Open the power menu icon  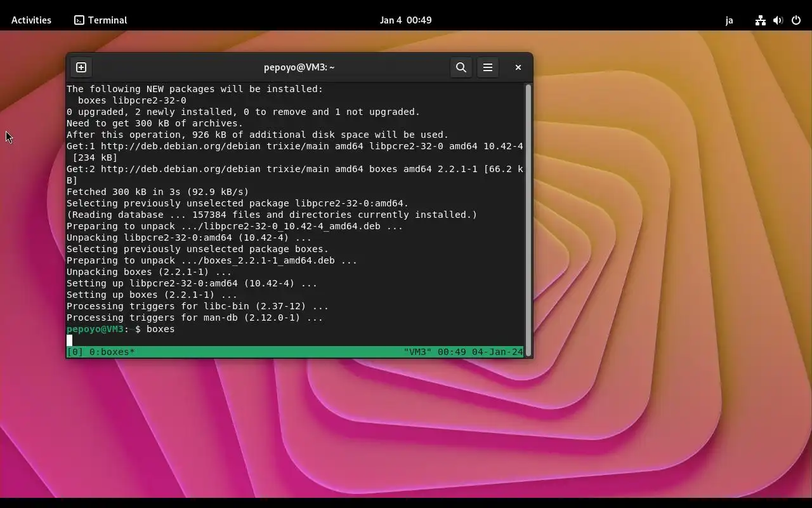pyautogui.click(x=796, y=20)
